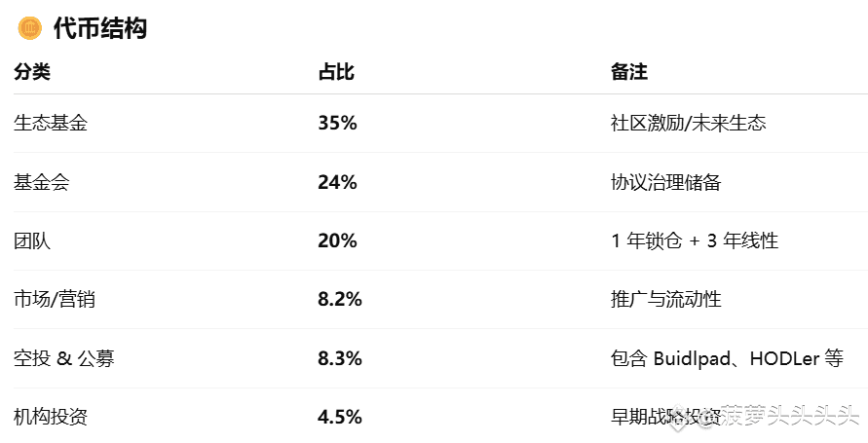868x443 pixels.
Task: Select the 代币结构 heading text
Action: 100,28
